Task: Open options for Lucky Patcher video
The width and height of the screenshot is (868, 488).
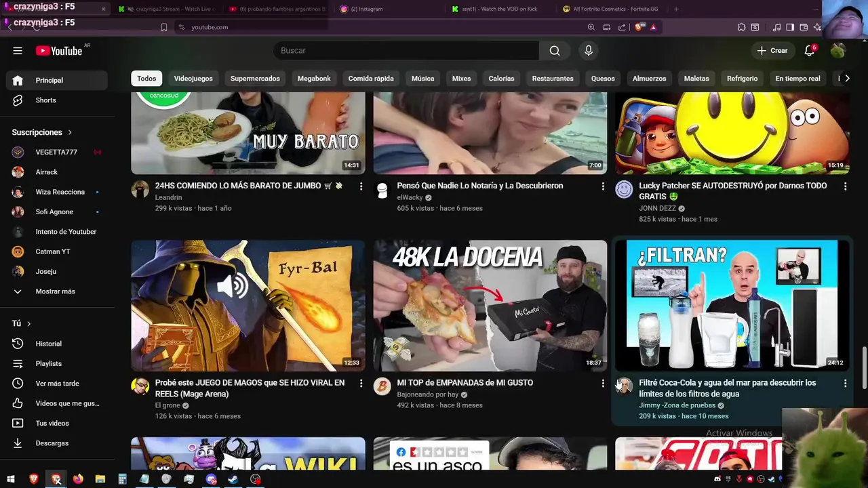Action: click(x=845, y=186)
